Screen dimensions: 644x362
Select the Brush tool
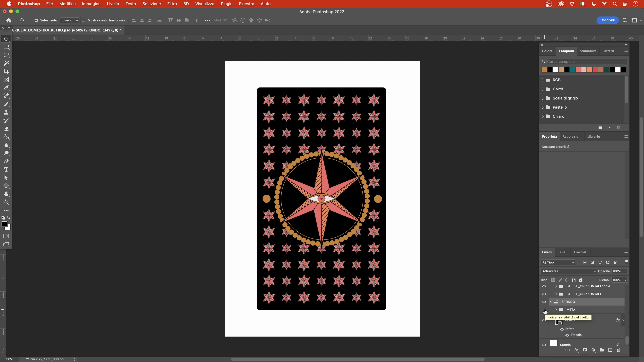(6, 104)
